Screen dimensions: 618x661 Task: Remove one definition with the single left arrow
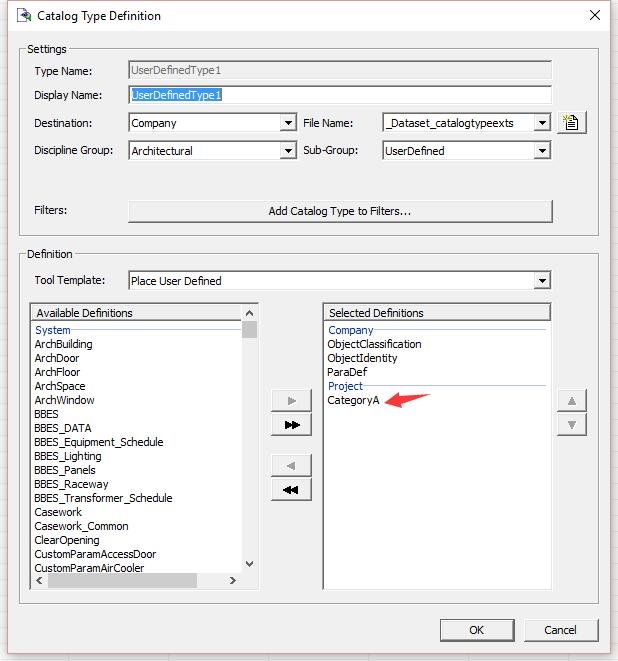291,465
